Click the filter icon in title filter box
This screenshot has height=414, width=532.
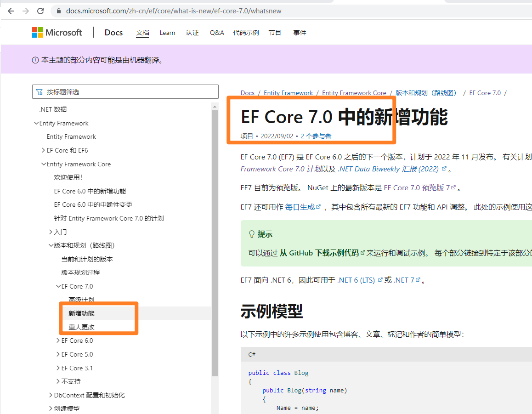click(x=40, y=92)
